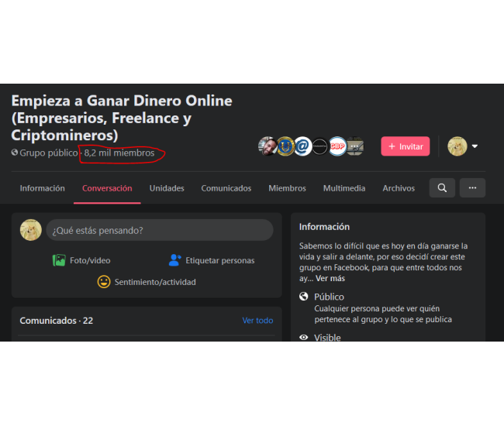Click the Visible label in information panel
This screenshot has height=426, width=504.
coord(327,338)
